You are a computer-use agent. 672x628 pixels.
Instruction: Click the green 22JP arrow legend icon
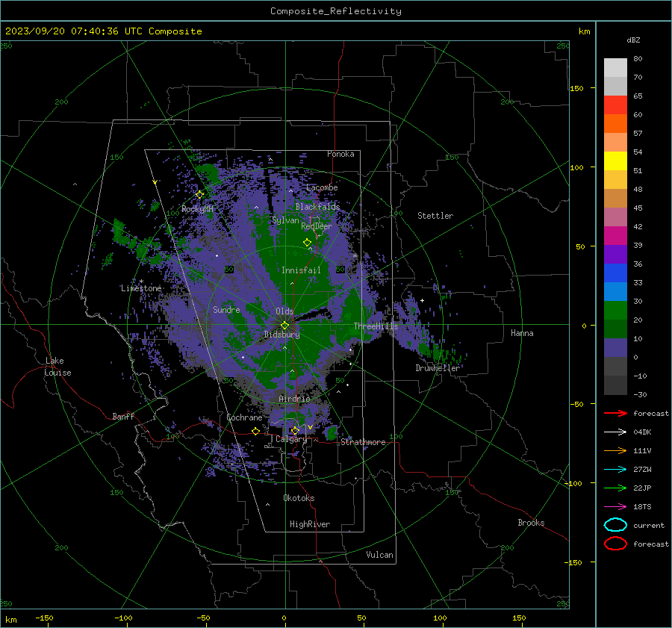pyautogui.click(x=615, y=488)
